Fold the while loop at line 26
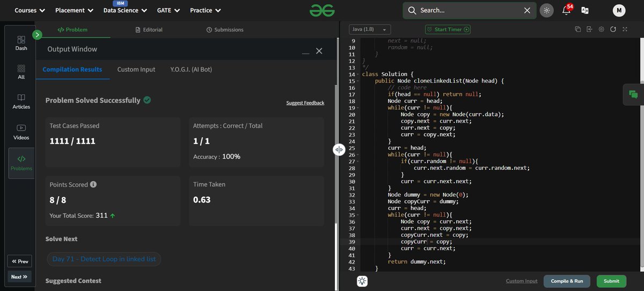The image size is (644, 291). (358, 155)
